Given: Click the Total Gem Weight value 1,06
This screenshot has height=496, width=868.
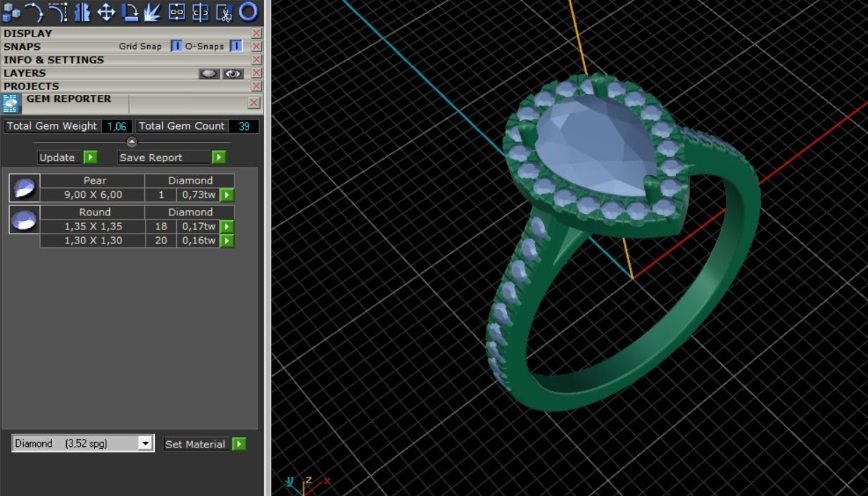Looking at the screenshot, I should point(117,126).
